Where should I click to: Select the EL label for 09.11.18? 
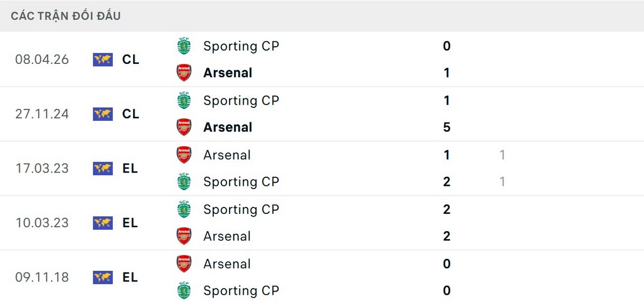click(x=130, y=277)
